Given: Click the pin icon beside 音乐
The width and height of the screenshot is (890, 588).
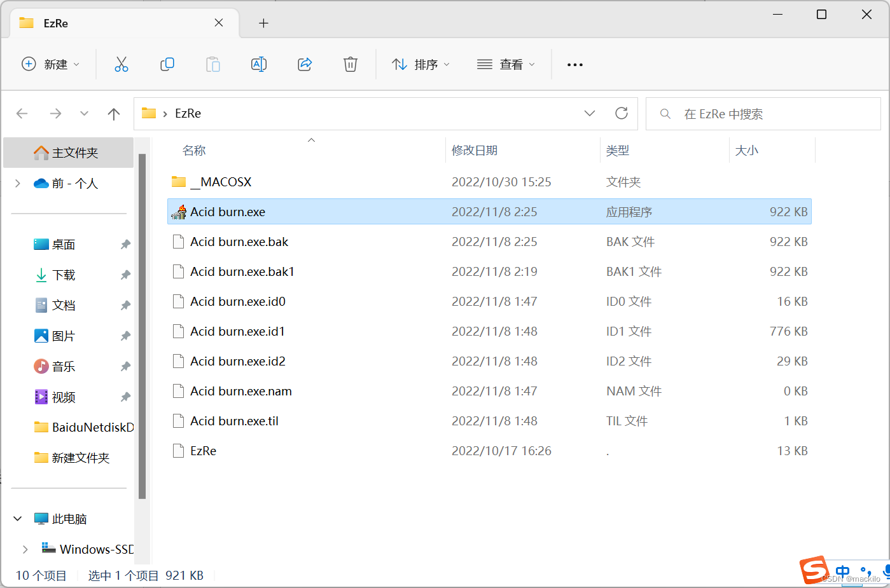Looking at the screenshot, I should point(125,367).
